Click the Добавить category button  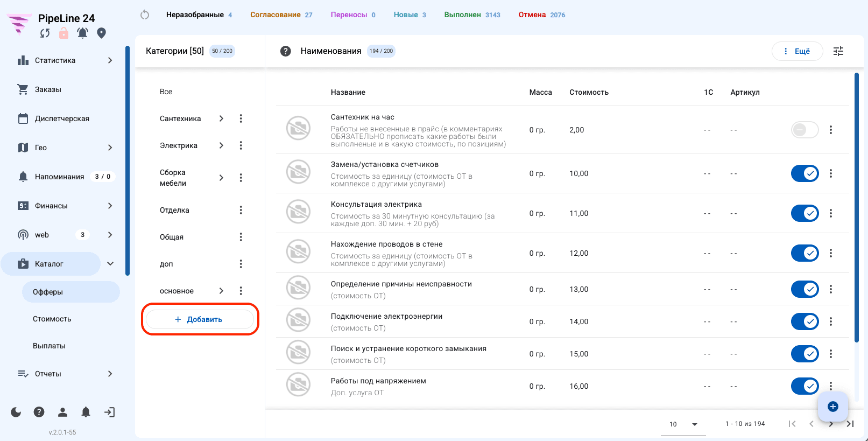pyautogui.click(x=200, y=319)
